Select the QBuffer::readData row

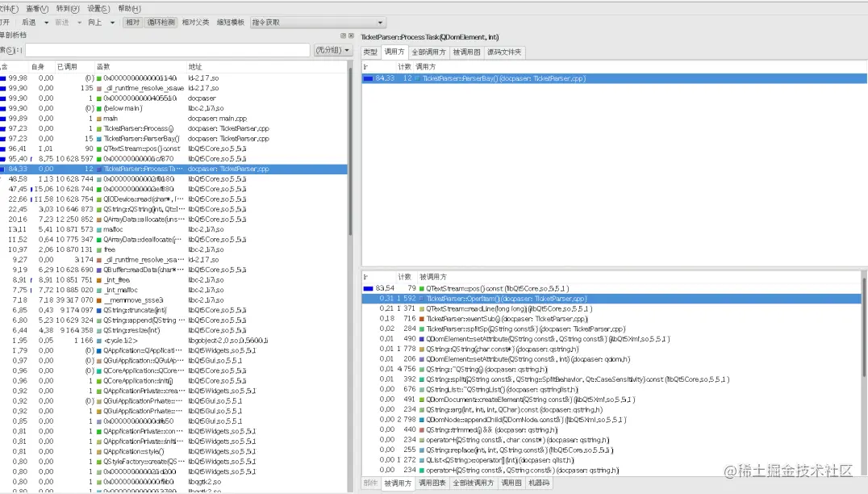(173, 270)
